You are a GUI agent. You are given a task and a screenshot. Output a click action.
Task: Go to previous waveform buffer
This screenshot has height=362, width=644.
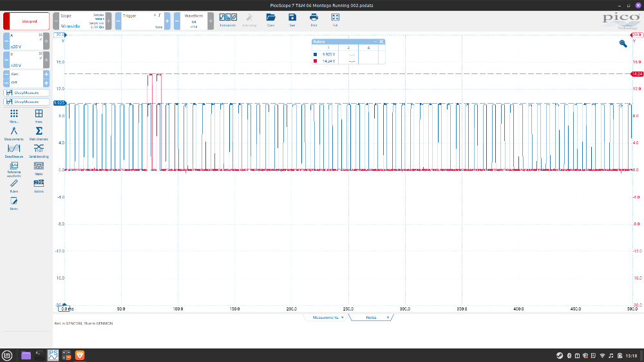177,21
